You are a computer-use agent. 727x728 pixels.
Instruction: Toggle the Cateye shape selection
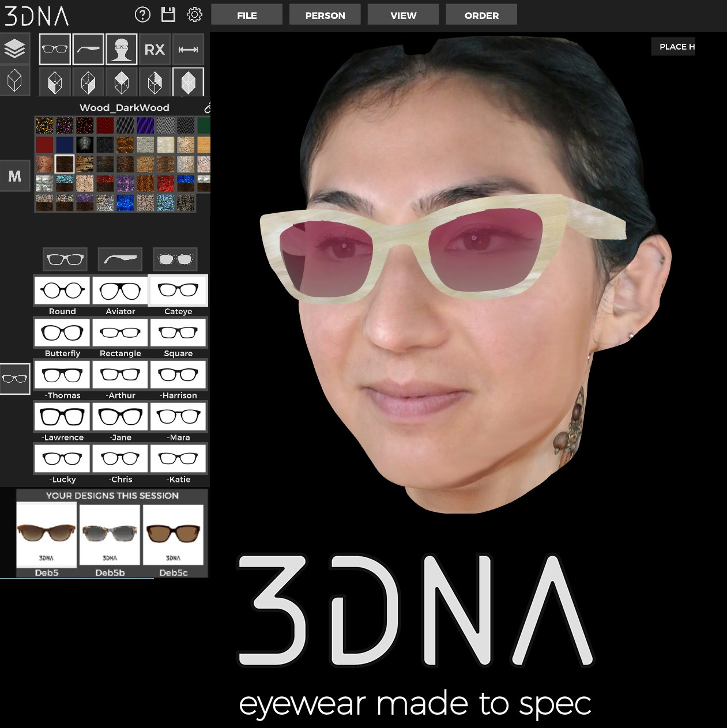click(x=178, y=291)
